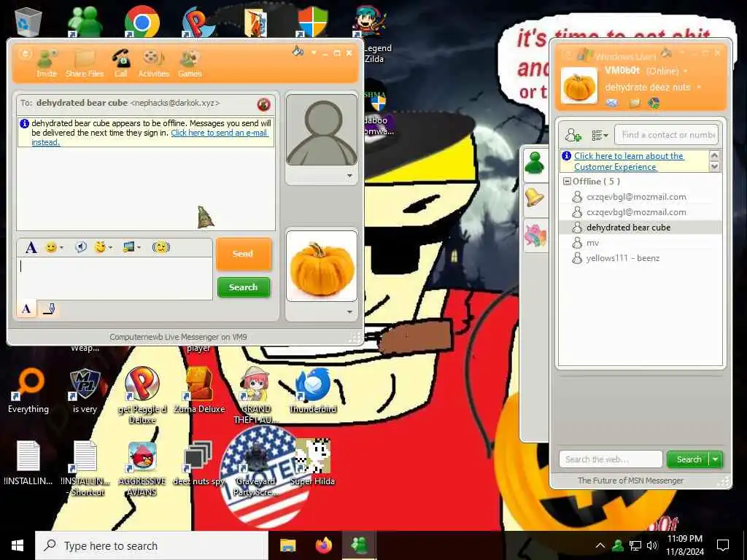The height and width of the screenshot is (560, 747).
Task: Open Games in conversation toolbar
Action: (x=190, y=63)
